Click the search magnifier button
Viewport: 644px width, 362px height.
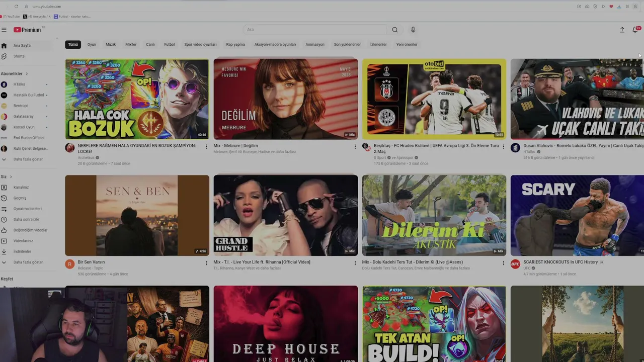395,30
